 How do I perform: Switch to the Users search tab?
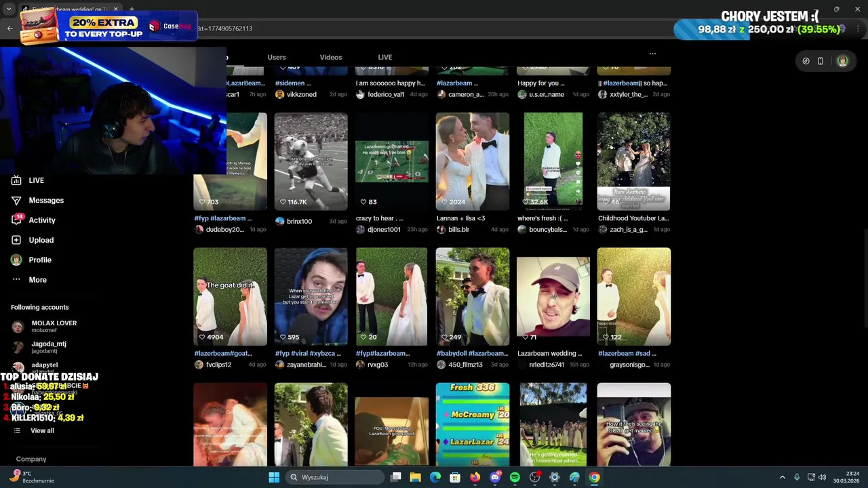point(277,58)
